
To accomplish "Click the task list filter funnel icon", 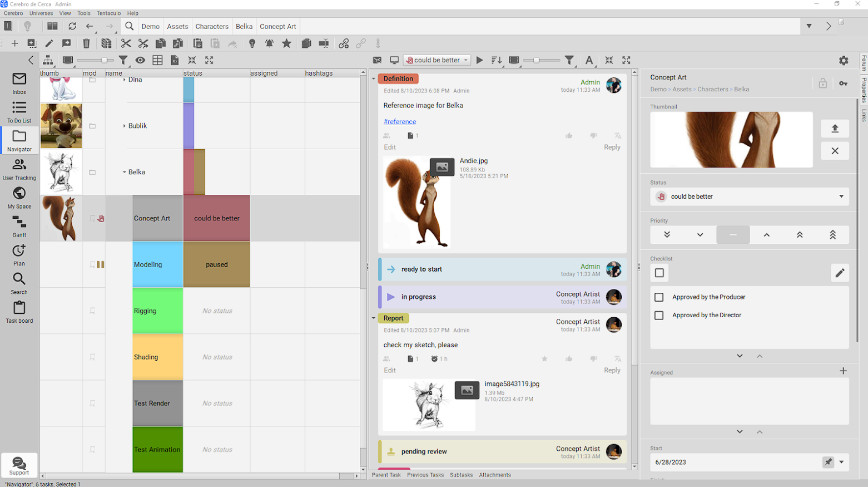I will click(123, 60).
